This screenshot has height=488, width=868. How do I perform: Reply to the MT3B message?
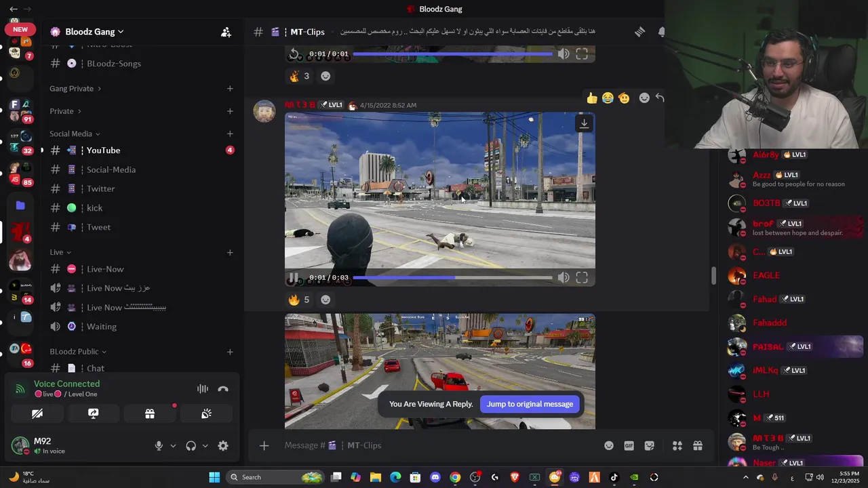660,98
